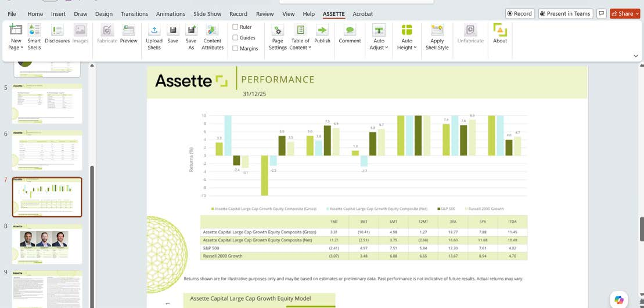Switch to the Animations tab
This screenshot has width=644, height=308.
[x=171, y=14]
